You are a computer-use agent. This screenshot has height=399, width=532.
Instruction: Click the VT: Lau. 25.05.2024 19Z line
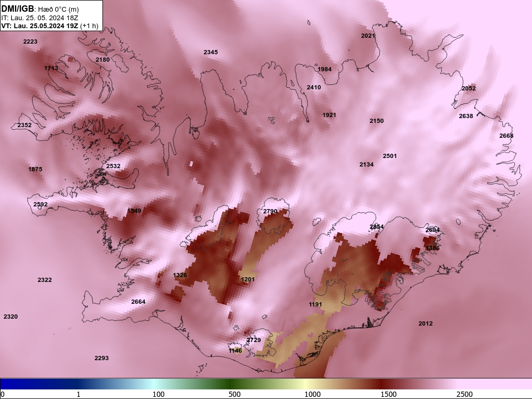(x=49, y=26)
